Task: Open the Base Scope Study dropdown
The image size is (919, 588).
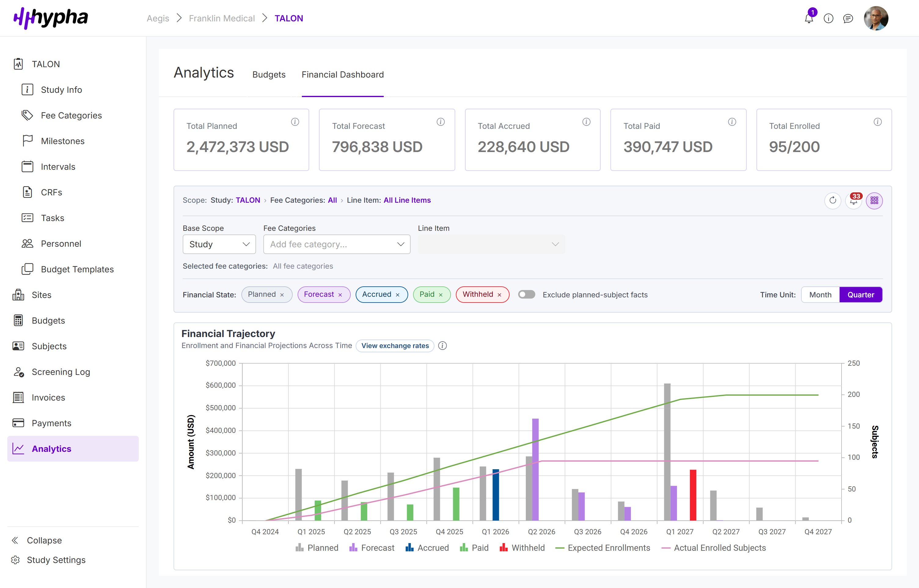Action: (219, 244)
